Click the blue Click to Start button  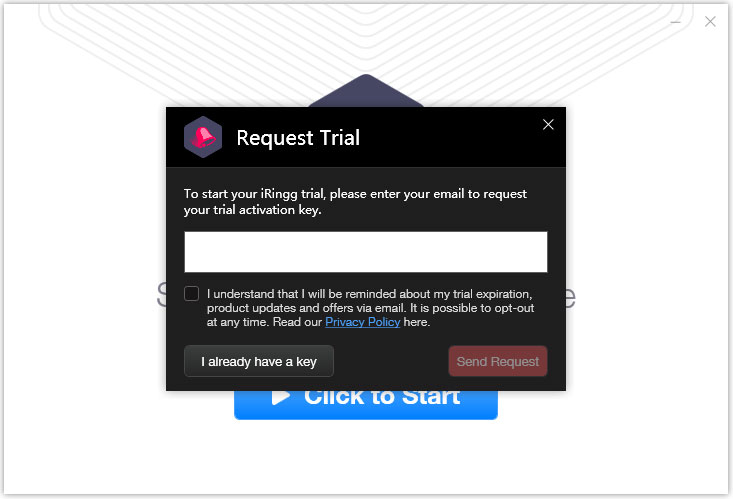click(366, 405)
